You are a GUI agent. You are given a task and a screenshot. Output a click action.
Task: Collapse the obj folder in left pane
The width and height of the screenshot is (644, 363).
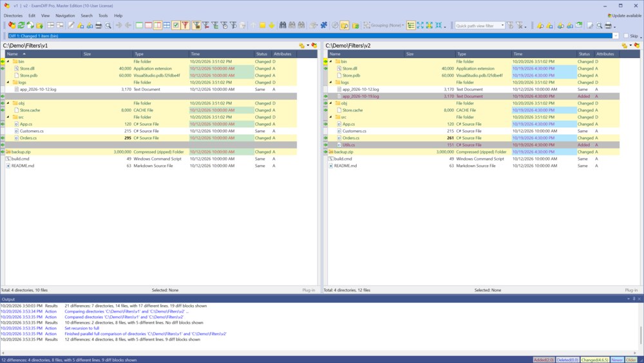coord(8,103)
